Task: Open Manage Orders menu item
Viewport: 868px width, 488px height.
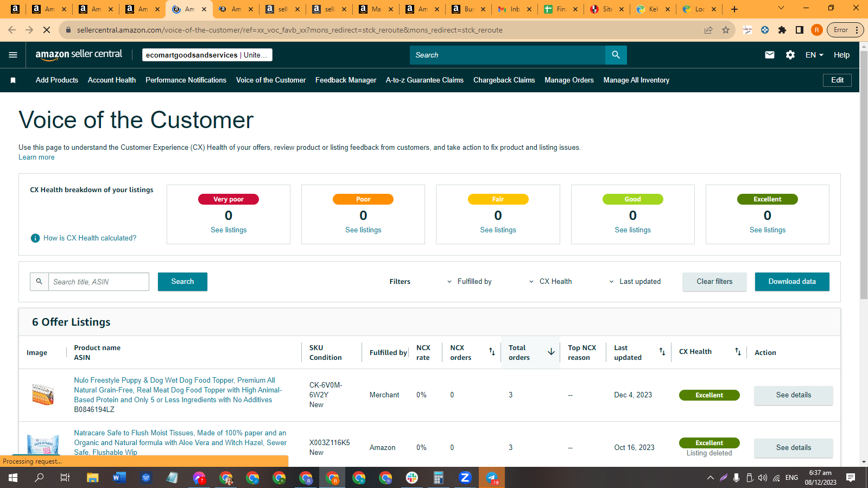Action: tap(569, 80)
